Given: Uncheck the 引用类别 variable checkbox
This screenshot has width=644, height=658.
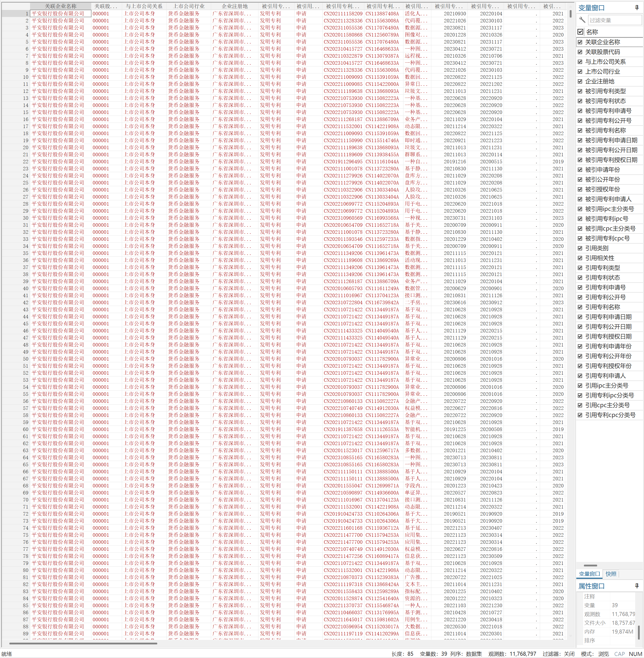Looking at the screenshot, I should click(x=580, y=248).
